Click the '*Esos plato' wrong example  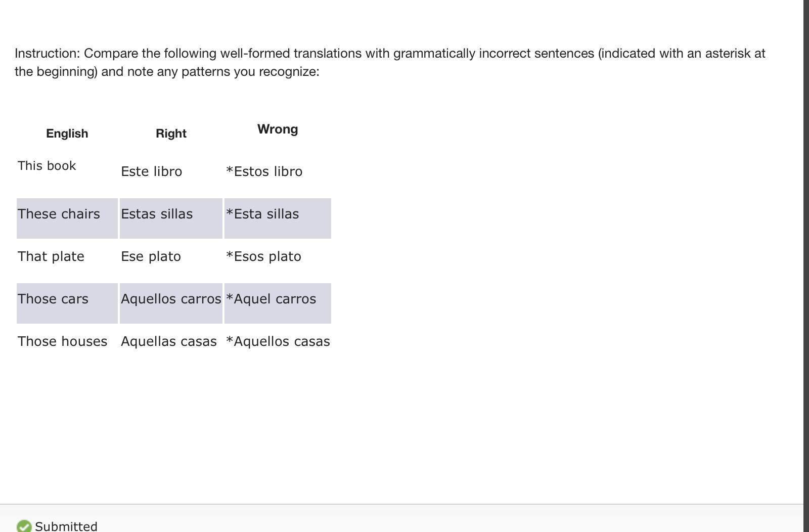264,256
